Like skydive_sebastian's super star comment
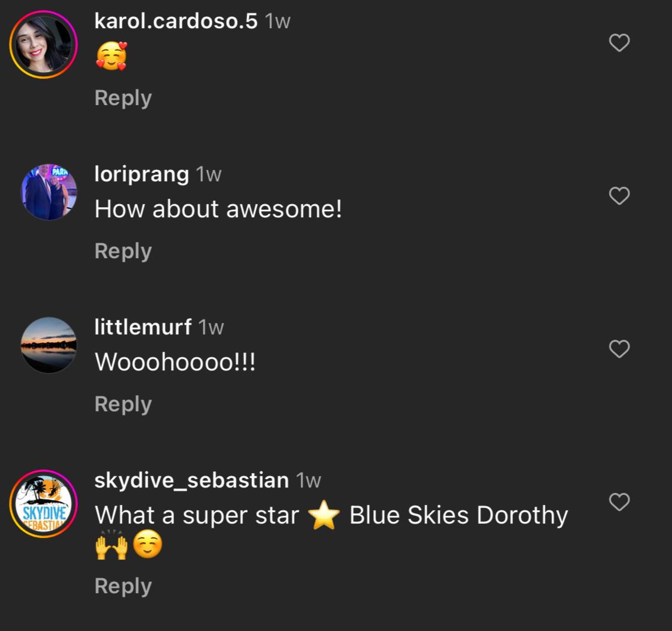Viewport: 672px width, 631px height. pos(619,502)
